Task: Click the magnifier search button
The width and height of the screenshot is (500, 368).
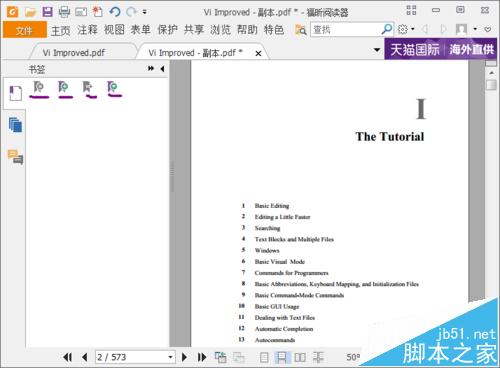Action: click(387, 30)
